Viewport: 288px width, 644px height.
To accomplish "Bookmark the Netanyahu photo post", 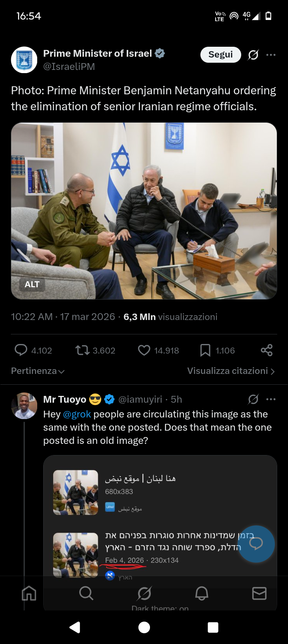I will pyautogui.click(x=205, y=350).
